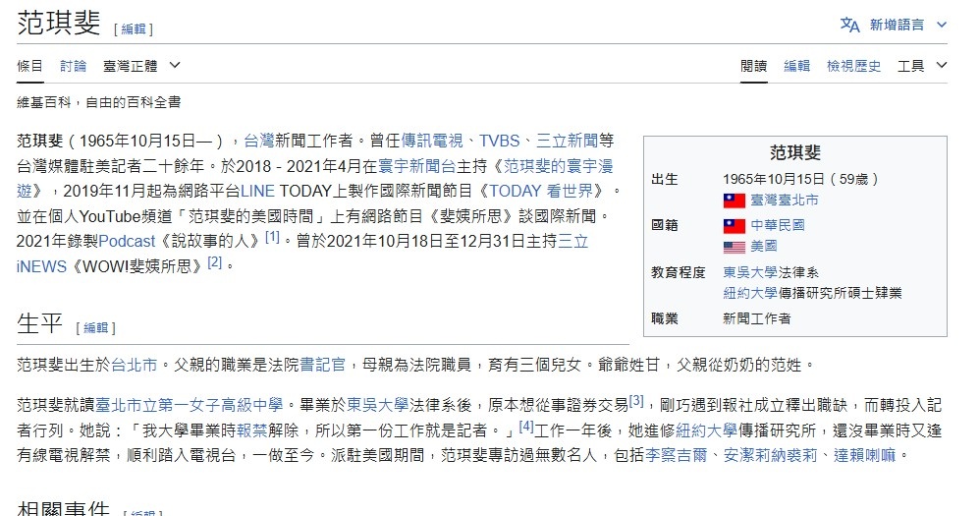This screenshot has height=516, width=980.
Task: Open 東吳大學 link in 生平 paragraph
Action: point(377,405)
